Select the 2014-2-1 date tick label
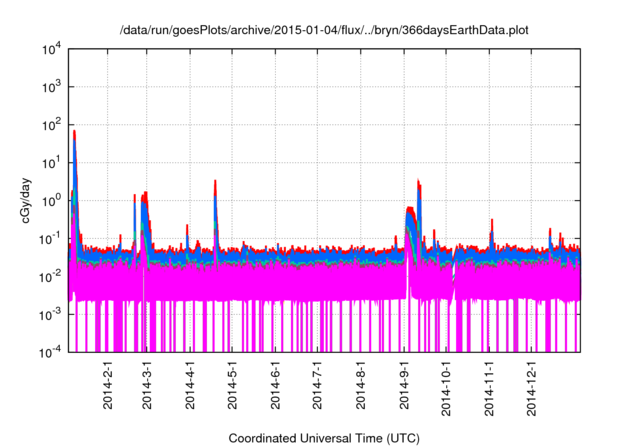640x448 pixels. click(x=108, y=390)
